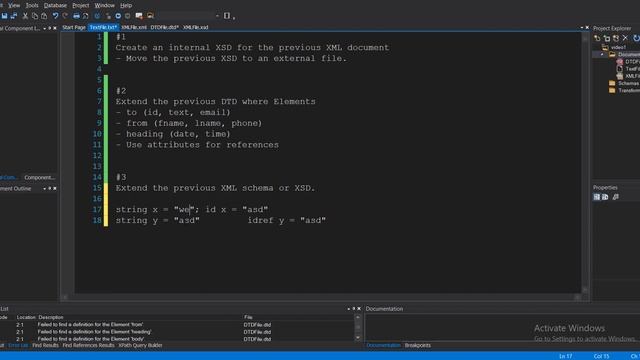Click the layout icon right of the toolbar combo box
Screen dimensions: 640x360
coord(227,16)
